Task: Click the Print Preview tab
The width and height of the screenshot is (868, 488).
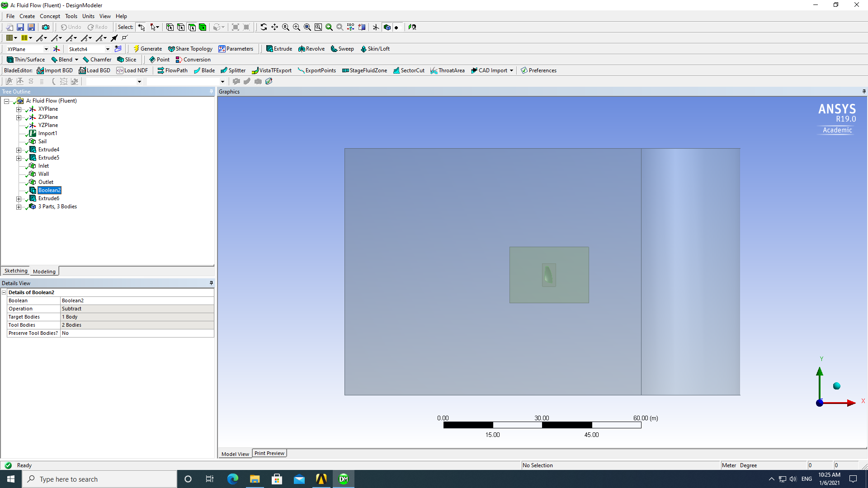Action: [269, 453]
